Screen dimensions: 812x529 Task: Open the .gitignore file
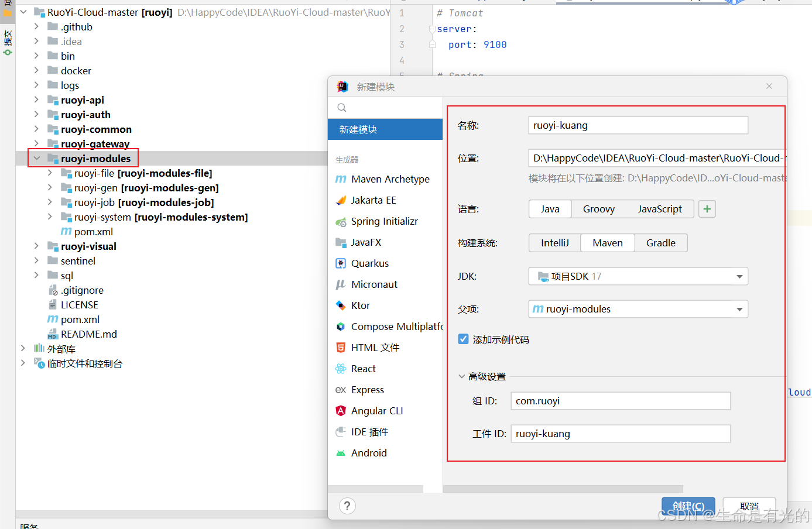tap(76, 290)
